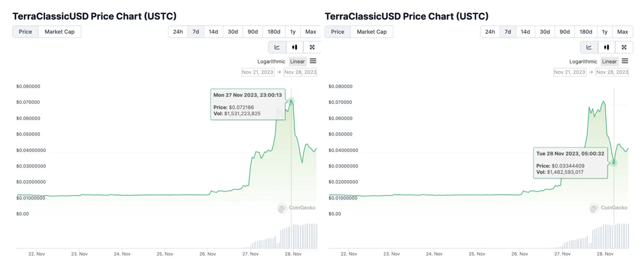Screen dimensions: 644x266
Task: Select line chart icon in right chart
Action: coord(589,47)
